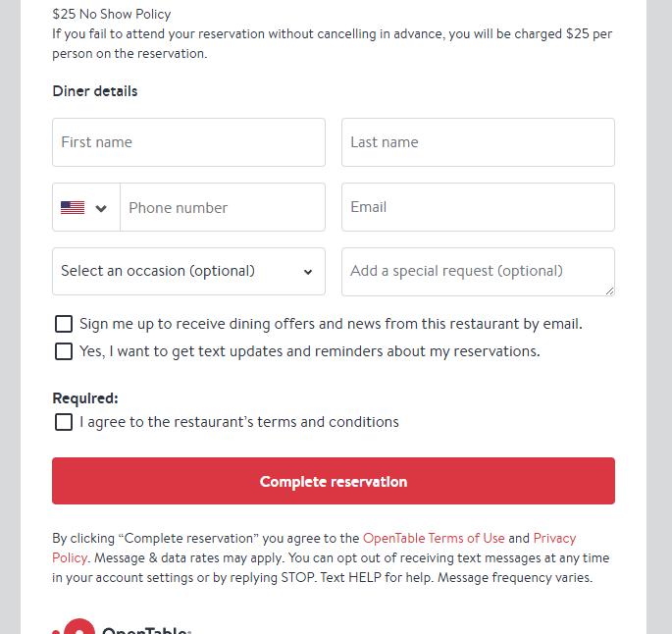The image size is (672, 634).
Task: Click the "Yes, I want" text updates label
Action: 309,351
